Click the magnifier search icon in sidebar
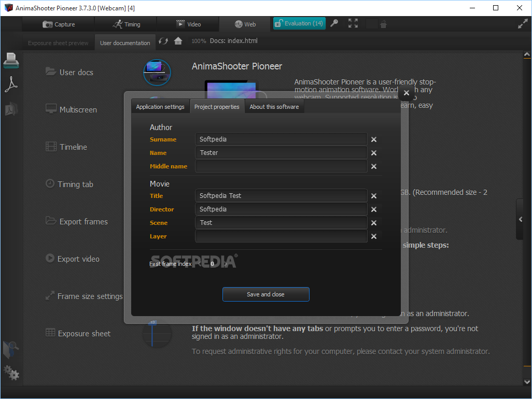Screen dimensions: 532x399 (11, 349)
